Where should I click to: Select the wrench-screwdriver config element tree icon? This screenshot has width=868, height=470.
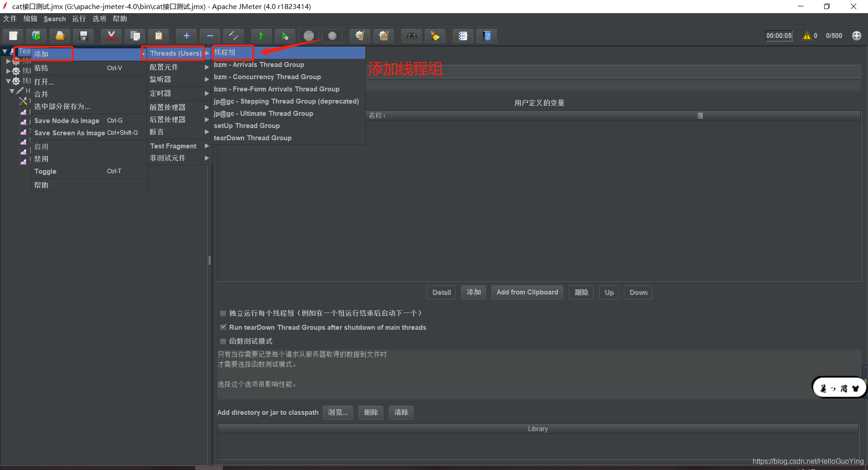[23, 101]
